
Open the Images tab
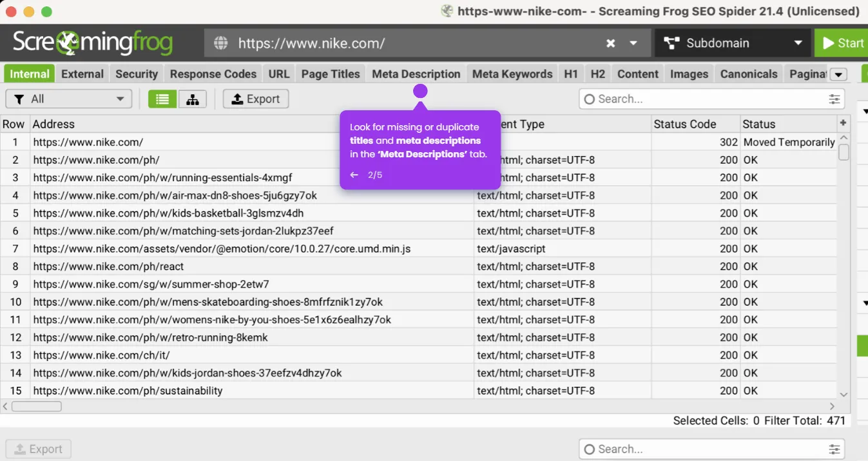pyautogui.click(x=689, y=74)
